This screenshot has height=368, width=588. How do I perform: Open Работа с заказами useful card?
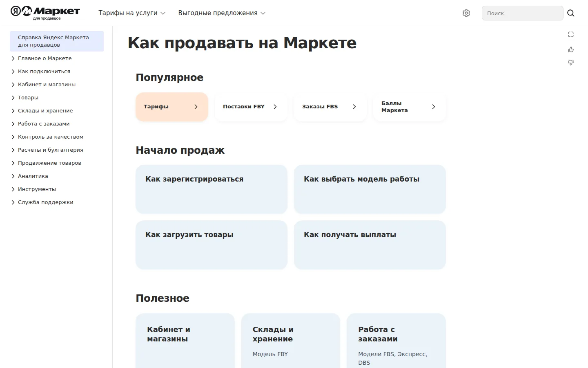click(x=396, y=341)
